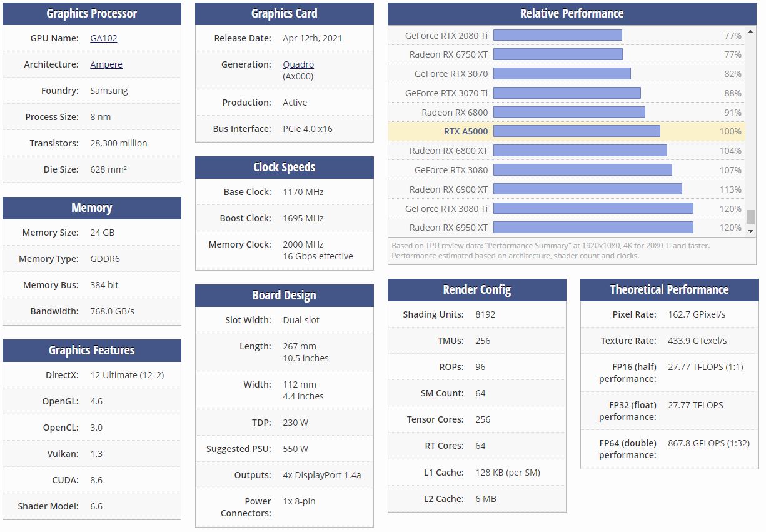Image resolution: width=766 pixels, height=532 pixels.
Task: Click the 24 GB memory size value
Action: [103, 233]
